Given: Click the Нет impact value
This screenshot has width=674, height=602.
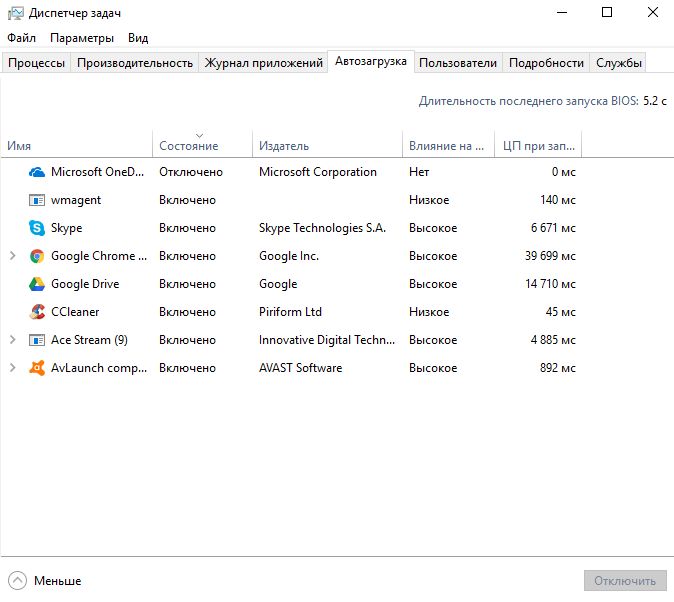Looking at the screenshot, I should 419,172.
